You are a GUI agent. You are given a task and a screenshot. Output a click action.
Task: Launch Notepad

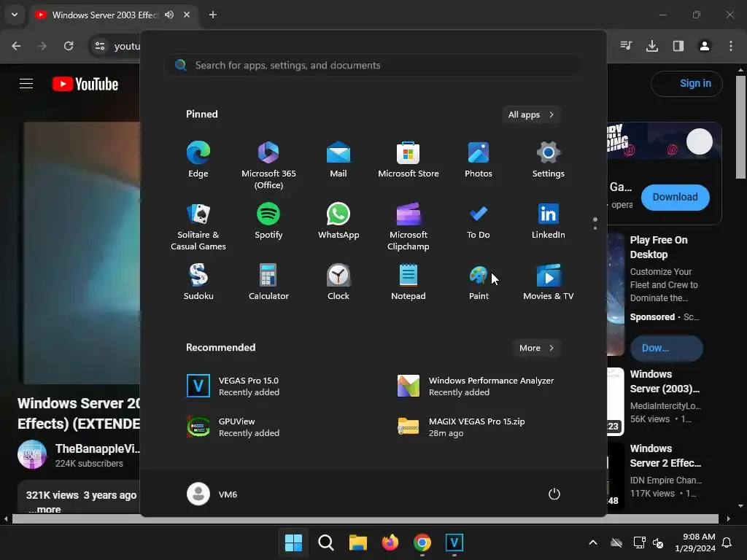click(x=409, y=282)
